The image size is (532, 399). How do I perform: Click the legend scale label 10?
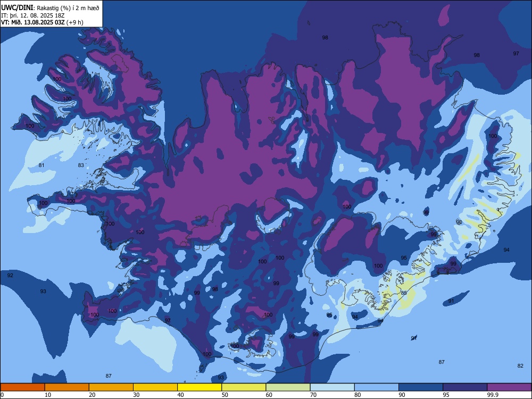[x=48, y=395]
